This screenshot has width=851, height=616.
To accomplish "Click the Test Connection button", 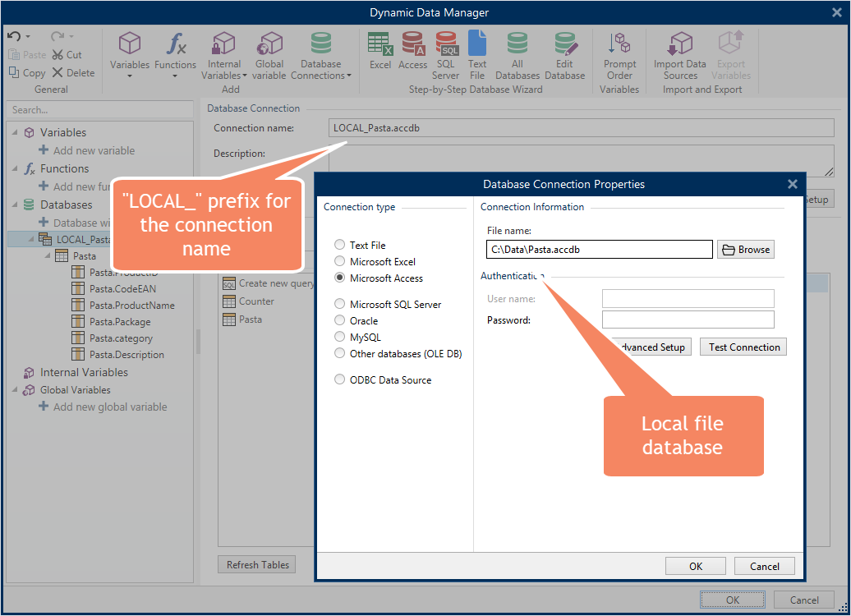I will [743, 347].
